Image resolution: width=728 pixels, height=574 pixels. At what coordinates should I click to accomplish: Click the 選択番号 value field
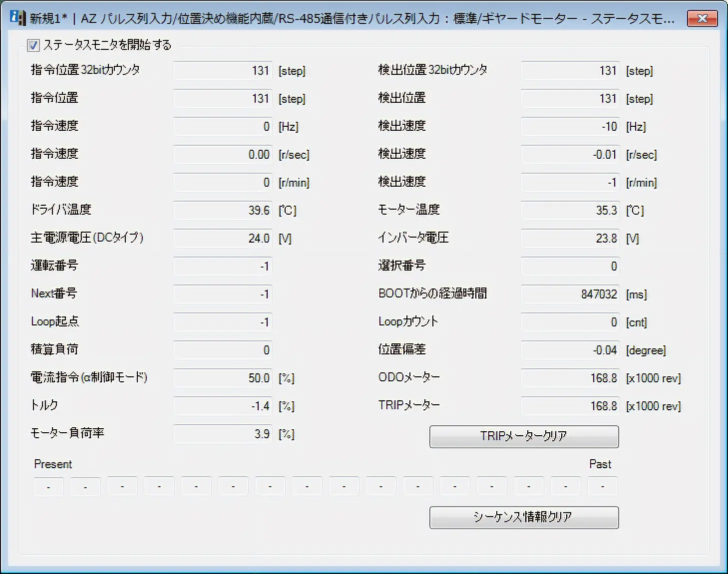point(570,267)
